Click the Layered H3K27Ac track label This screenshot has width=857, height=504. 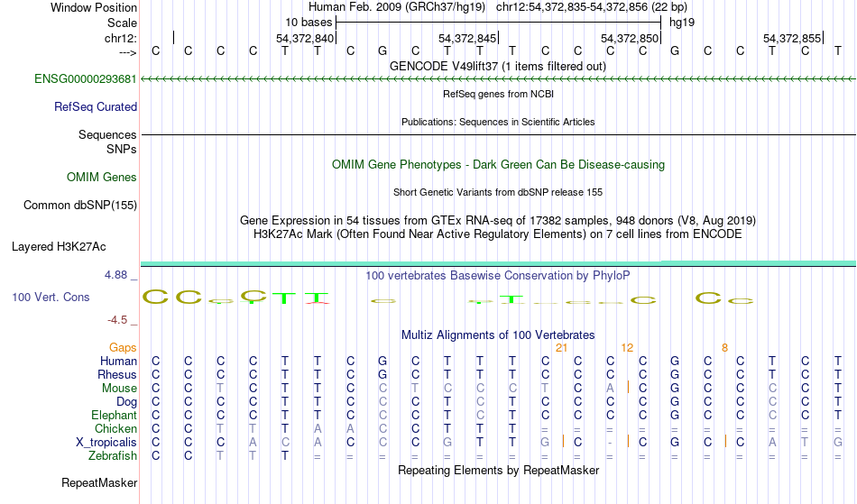(59, 246)
